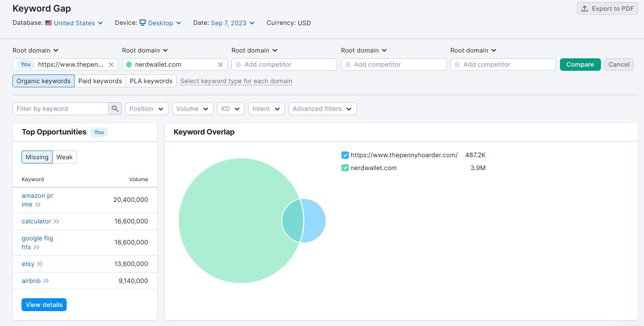Open the Position filter dropdown
Viewport: 644px width, 326px height.
point(147,109)
